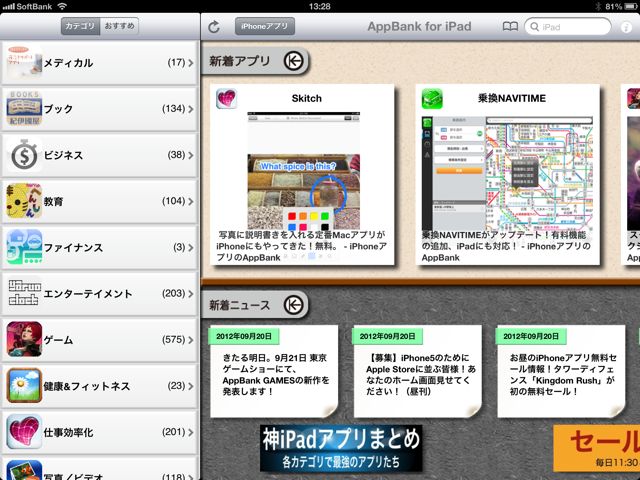Open news note about 東京ゲームショー
Image resolution: width=640 pixels, height=480 pixels.
[x=273, y=371]
